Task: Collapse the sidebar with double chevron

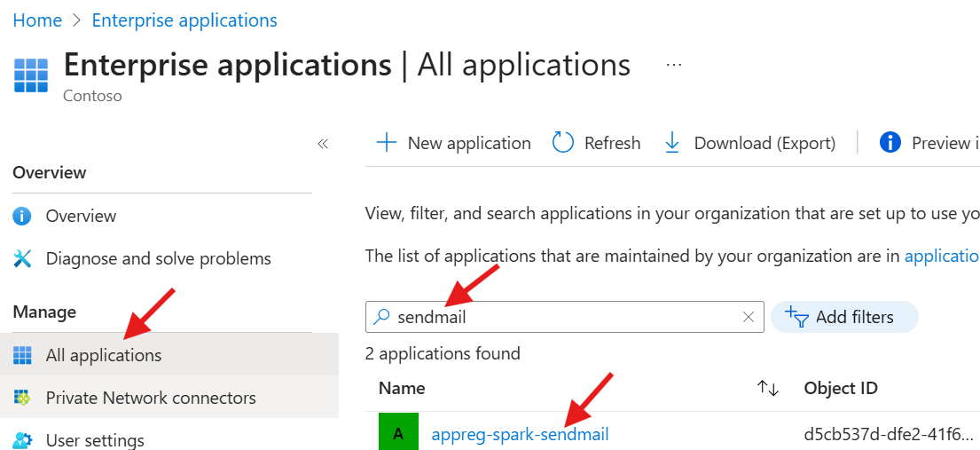Action: click(x=323, y=144)
